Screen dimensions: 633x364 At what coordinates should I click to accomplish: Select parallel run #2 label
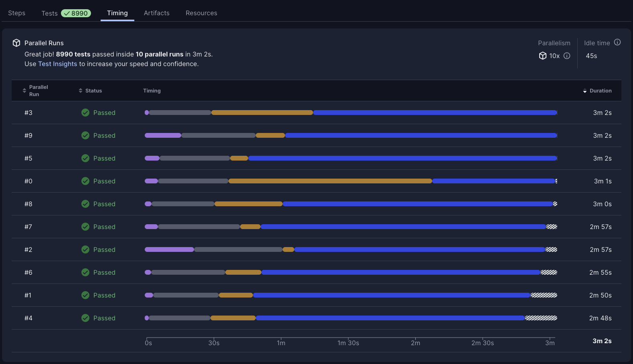pyautogui.click(x=28, y=249)
